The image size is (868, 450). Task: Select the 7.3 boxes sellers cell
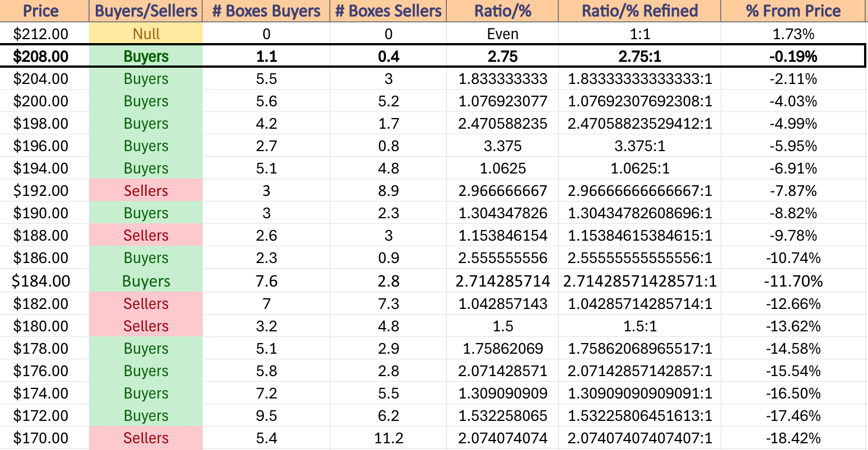(388, 303)
